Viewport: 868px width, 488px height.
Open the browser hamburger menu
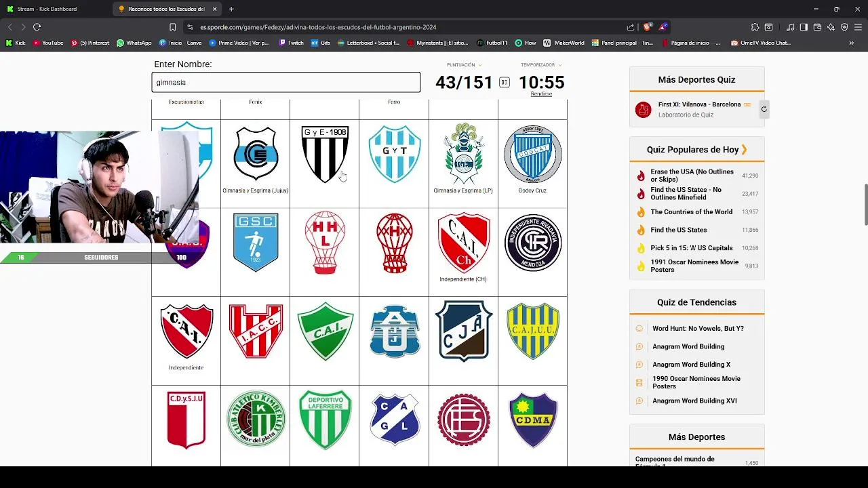859,27
